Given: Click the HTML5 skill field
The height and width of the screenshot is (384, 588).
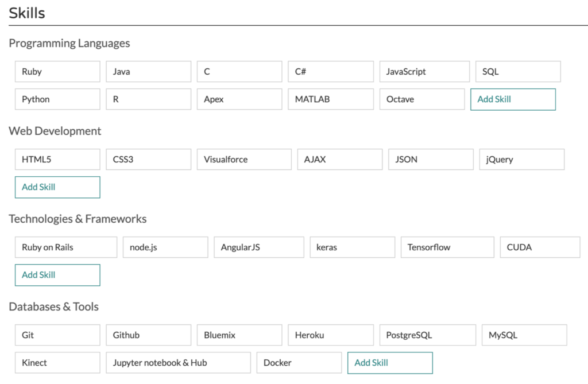Looking at the screenshot, I should coord(57,160).
